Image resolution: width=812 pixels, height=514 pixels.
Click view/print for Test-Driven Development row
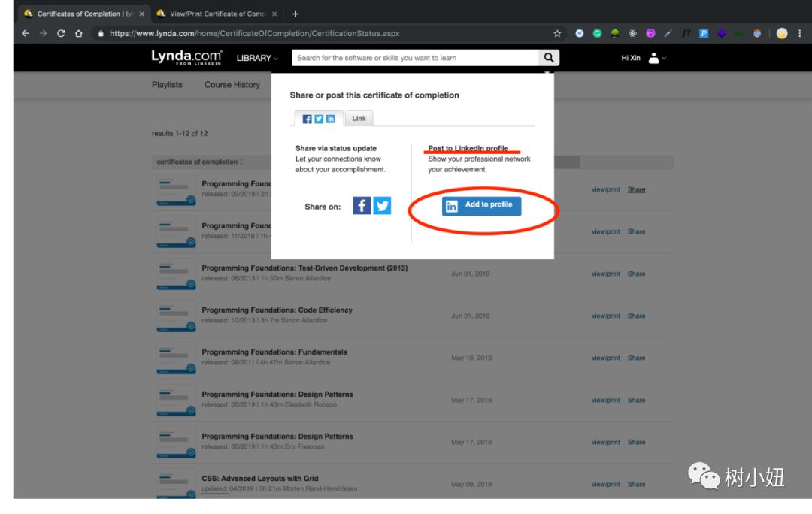click(x=606, y=274)
